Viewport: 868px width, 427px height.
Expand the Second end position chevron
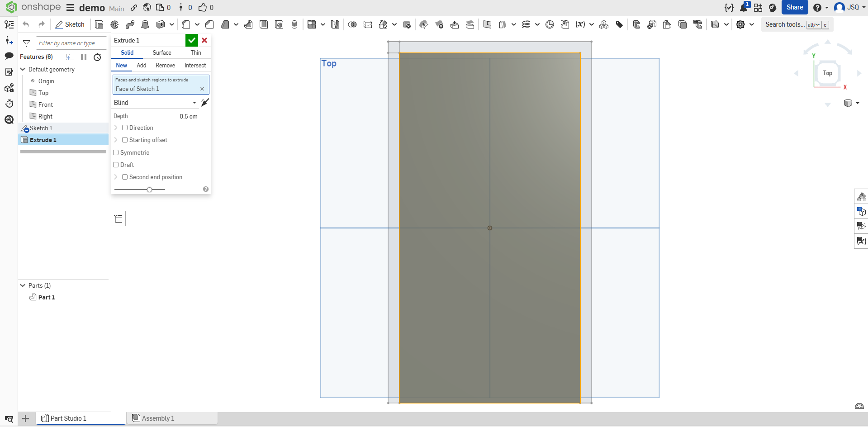(x=116, y=177)
